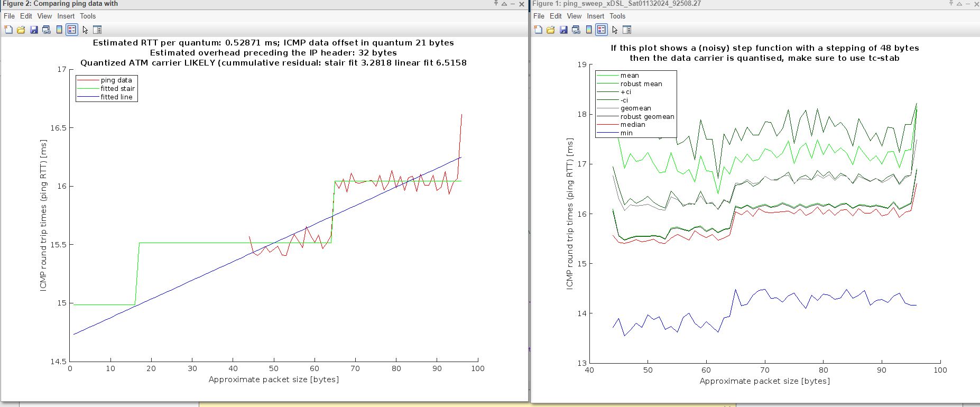
Task: Click '+ci' legend entry in Figure 1
Action: pos(626,92)
